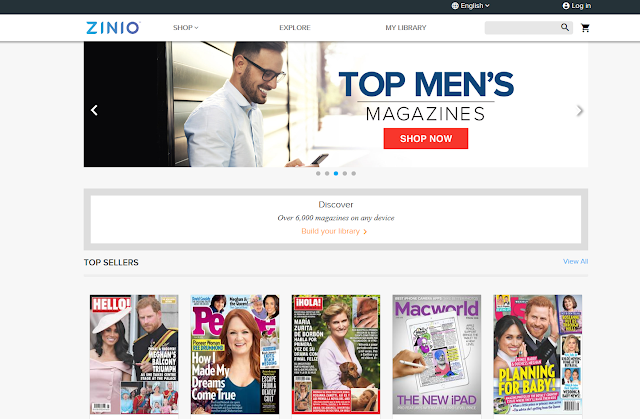Image resolution: width=640 pixels, height=419 pixels.
Task: Click the TOP MEN'S MAGAZINES banner title
Action: pyautogui.click(x=426, y=96)
